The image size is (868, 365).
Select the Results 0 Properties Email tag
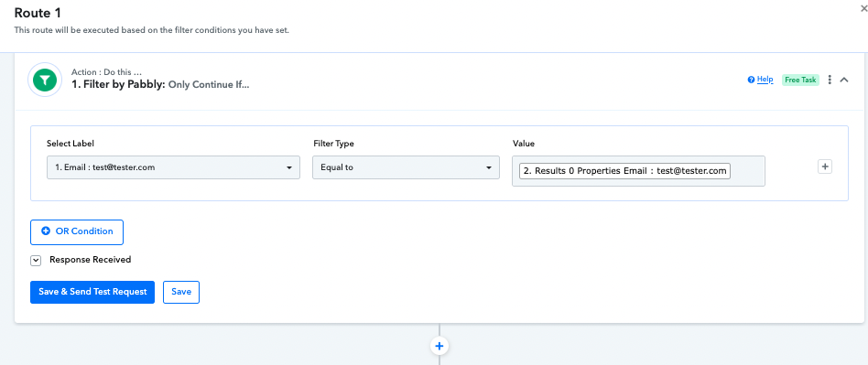pyautogui.click(x=625, y=171)
